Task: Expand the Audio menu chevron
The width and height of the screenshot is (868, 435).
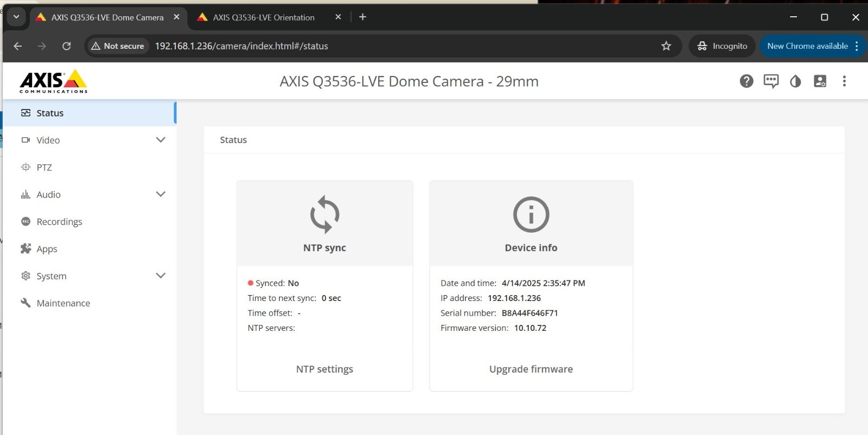Action: click(x=161, y=194)
